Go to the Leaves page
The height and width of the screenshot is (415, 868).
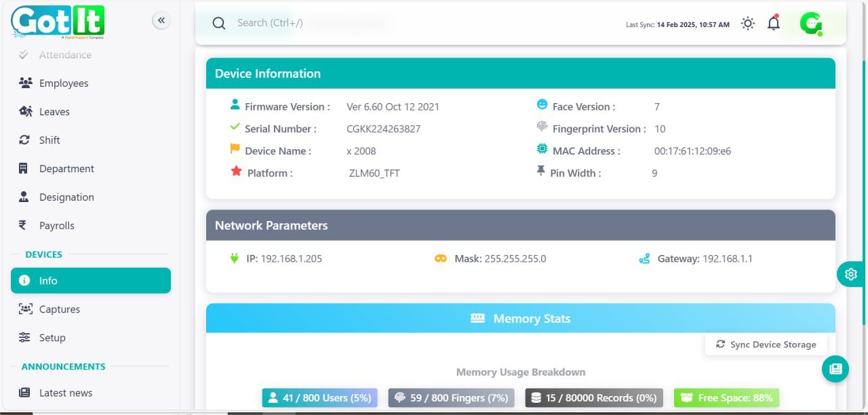(54, 112)
